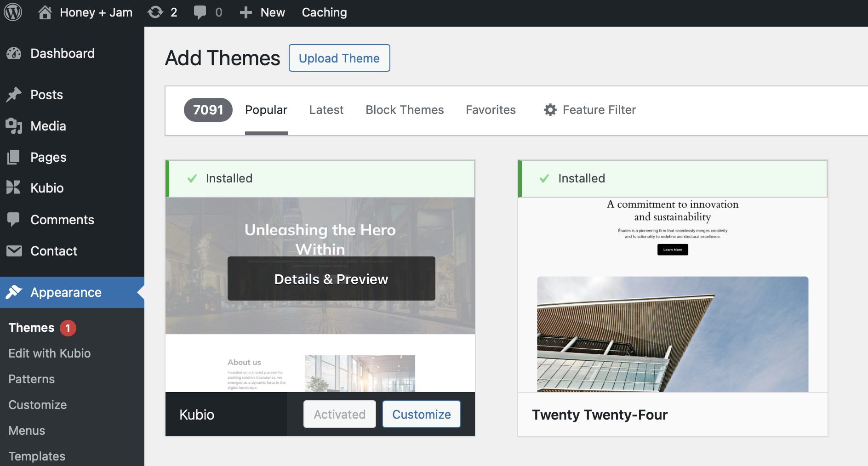Switch to the Popular themes tab
This screenshot has height=466, width=868.
266,110
